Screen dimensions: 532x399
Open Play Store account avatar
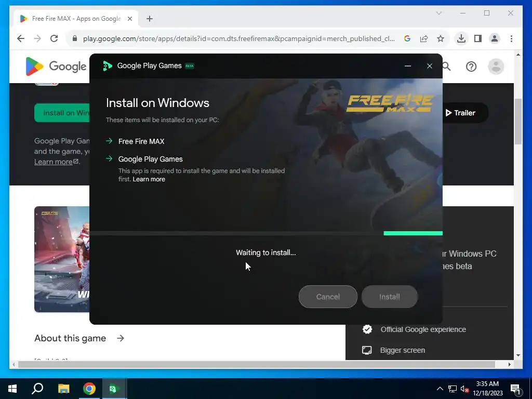[x=496, y=66]
